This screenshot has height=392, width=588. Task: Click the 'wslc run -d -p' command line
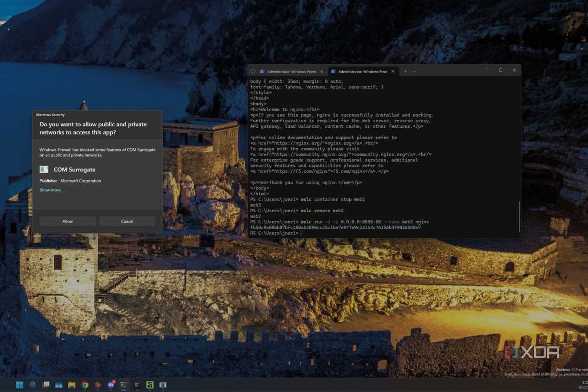pyautogui.click(x=340, y=222)
